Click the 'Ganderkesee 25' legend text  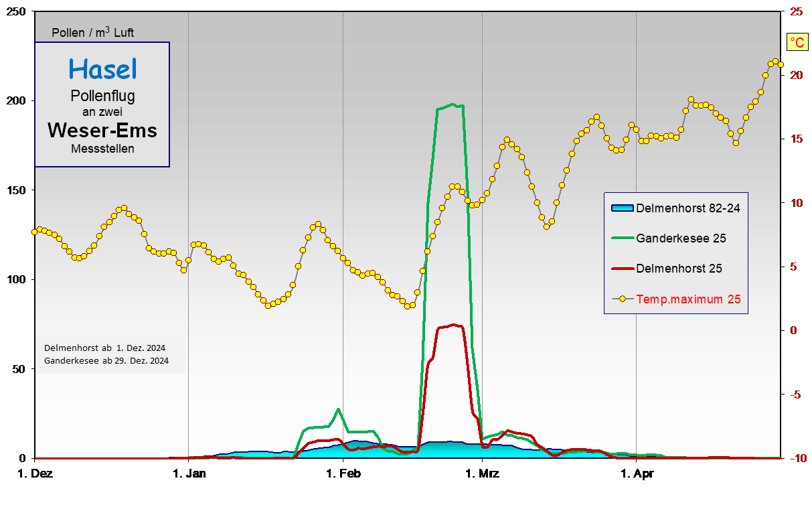tap(681, 238)
